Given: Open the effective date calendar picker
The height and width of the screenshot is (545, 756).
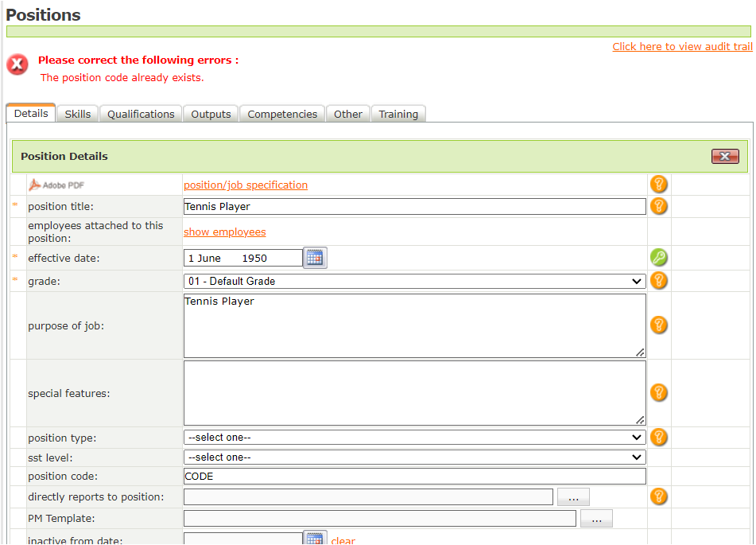Looking at the screenshot, I should [x=316, y=258].
